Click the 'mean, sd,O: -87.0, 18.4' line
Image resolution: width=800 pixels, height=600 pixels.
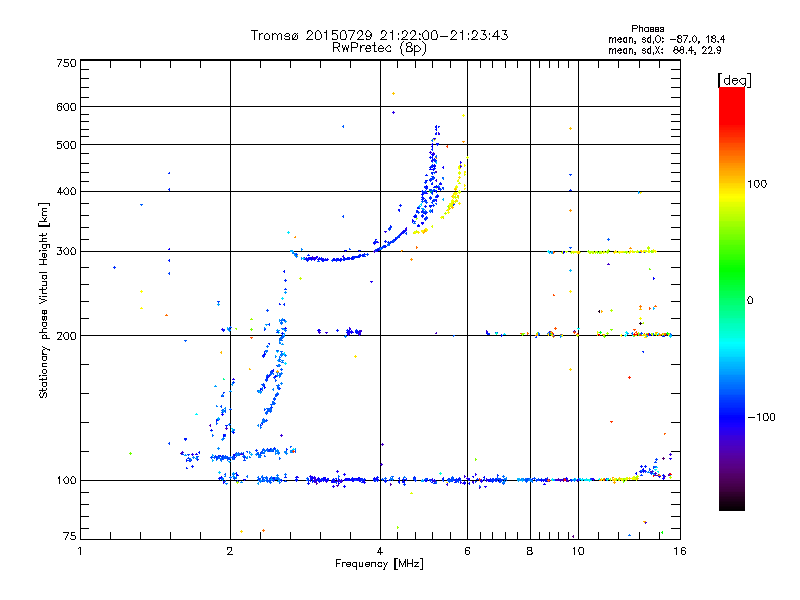[x=666, y=39]
